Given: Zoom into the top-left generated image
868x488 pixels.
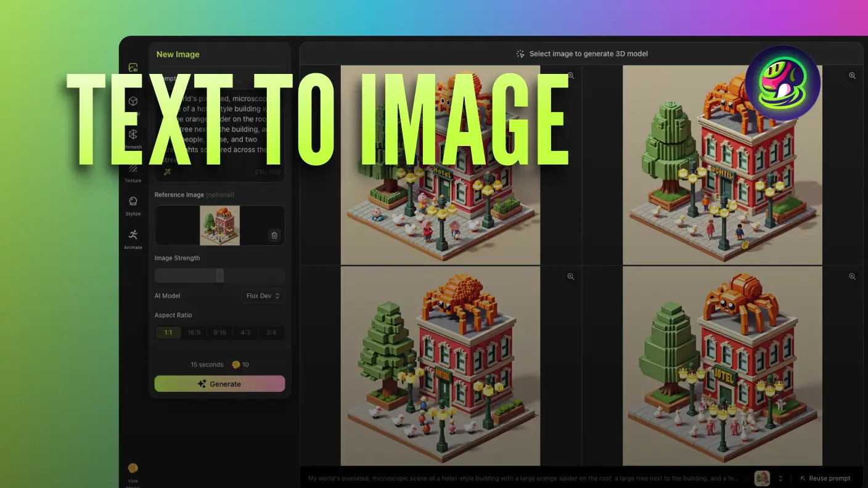Looking at the screenshot, I should tap(570, 76).
